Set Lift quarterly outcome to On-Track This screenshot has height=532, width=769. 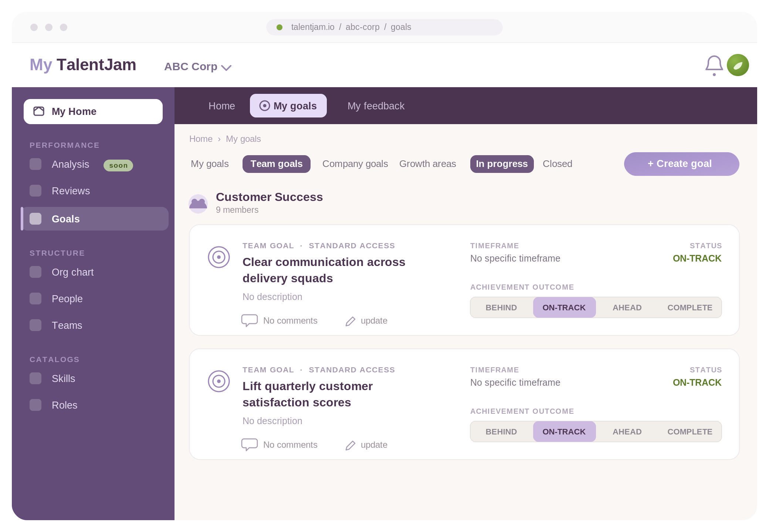coord(564,432)
